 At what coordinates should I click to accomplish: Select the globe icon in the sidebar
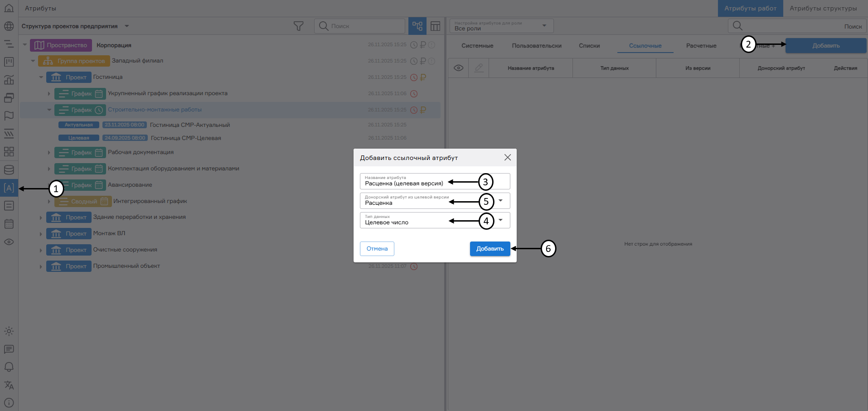click(x=9, y=26)
